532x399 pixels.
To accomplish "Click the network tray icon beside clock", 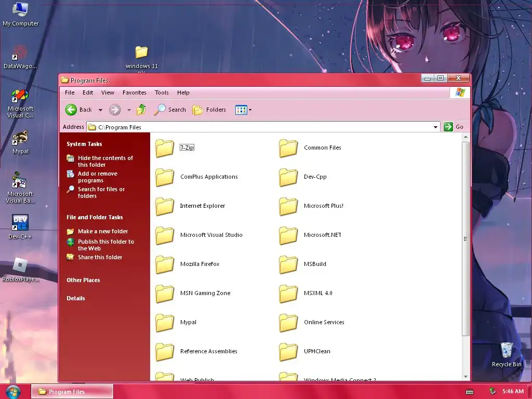I will point(493,392).
